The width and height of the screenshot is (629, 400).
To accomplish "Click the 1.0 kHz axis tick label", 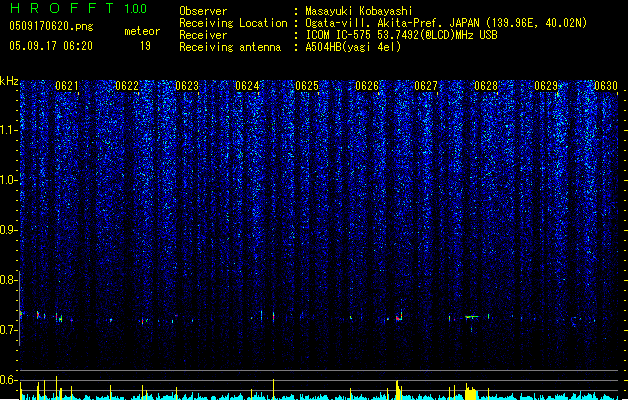I will [8, 180].
